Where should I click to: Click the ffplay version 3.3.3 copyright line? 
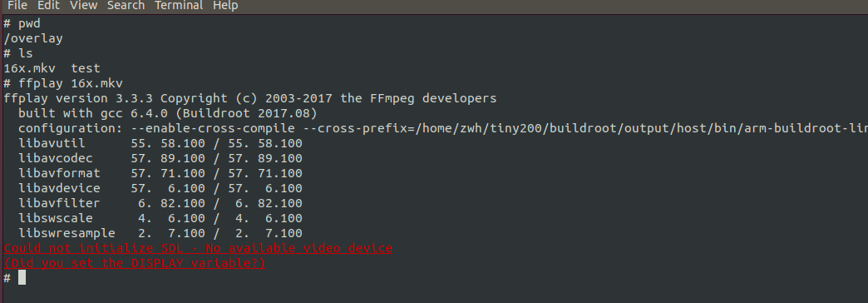(250, 98)
